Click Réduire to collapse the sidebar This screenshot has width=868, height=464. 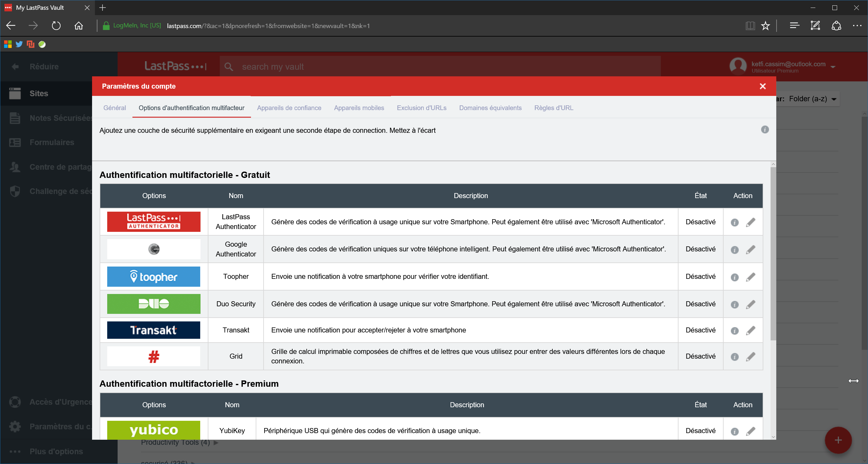35,67
